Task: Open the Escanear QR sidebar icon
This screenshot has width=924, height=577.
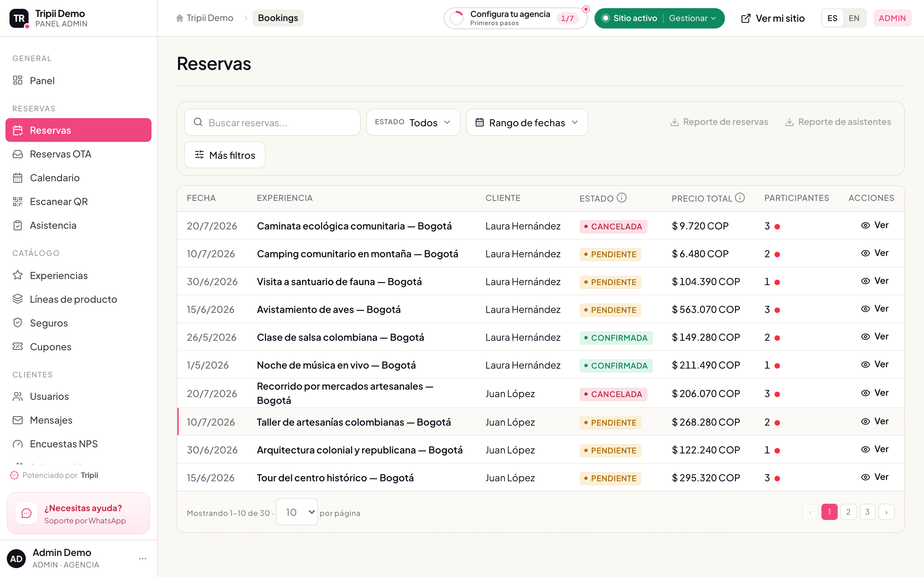Action: pyautogui.click(x=18, y=202)
